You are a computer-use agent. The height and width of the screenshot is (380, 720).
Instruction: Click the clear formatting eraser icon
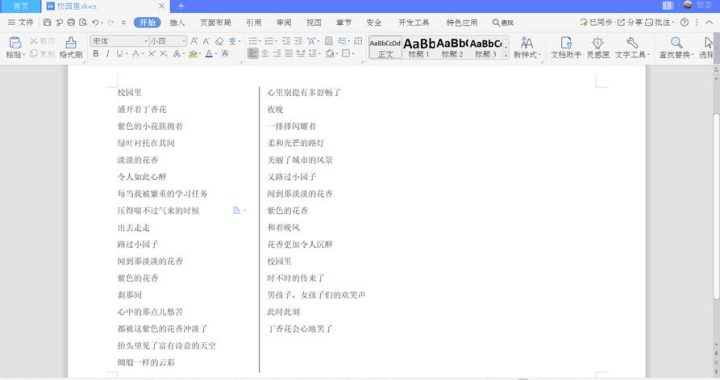pyautogui.click(x=219, y=41)
